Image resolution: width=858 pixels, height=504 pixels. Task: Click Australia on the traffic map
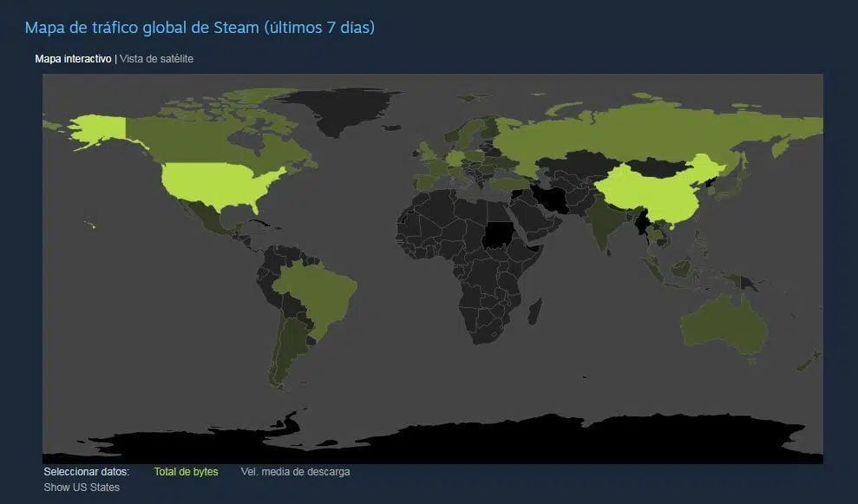pyautogui.click(x=723, y=325)
